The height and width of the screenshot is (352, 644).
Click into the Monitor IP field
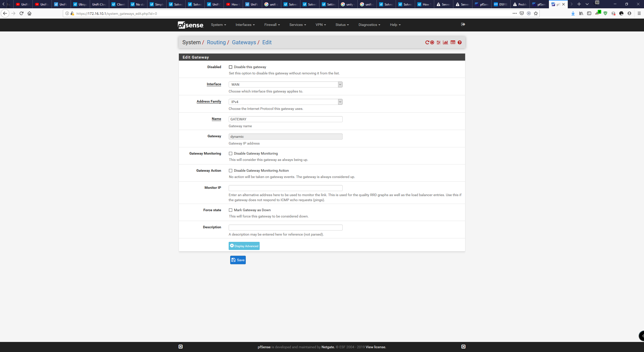[x=285, y=188]
